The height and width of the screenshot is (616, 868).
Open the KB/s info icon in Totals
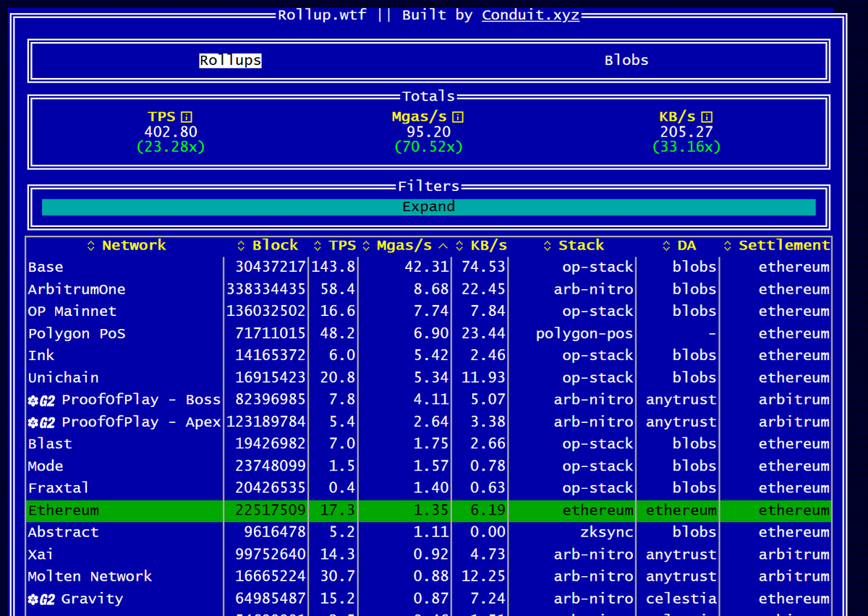click(707, 116)
